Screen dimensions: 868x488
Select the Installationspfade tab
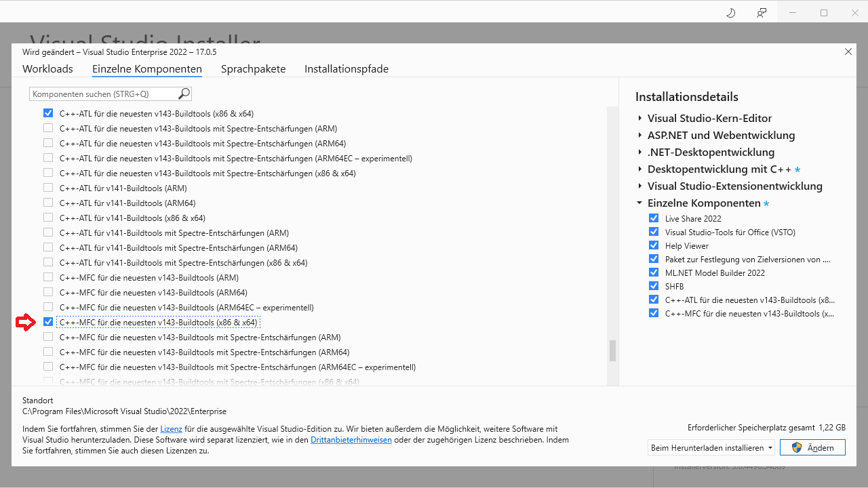(346, 68)
